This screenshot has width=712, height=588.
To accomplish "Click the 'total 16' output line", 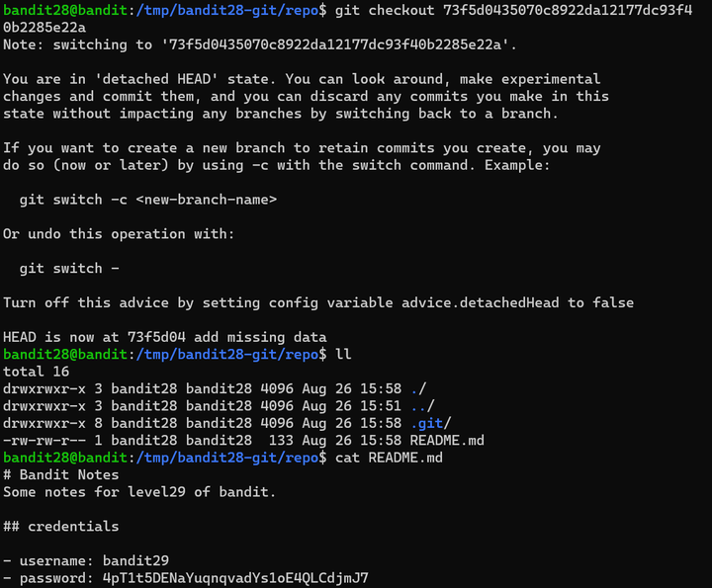I will coord(36,372).
